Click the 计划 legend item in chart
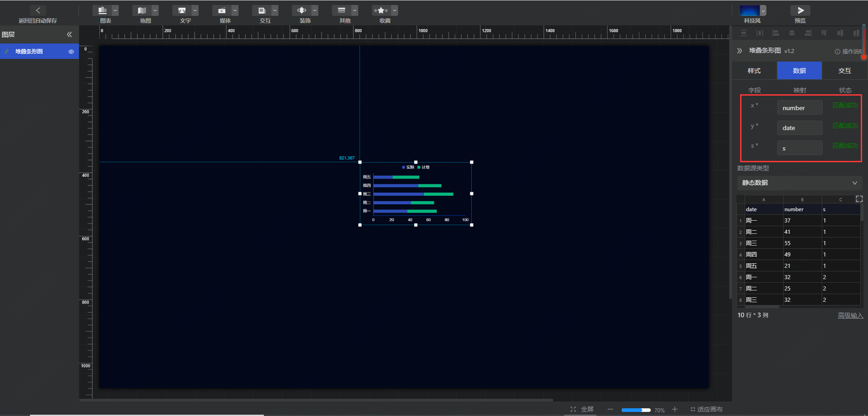The width and height of the screenshot is (868, 416). pos(424,167)
